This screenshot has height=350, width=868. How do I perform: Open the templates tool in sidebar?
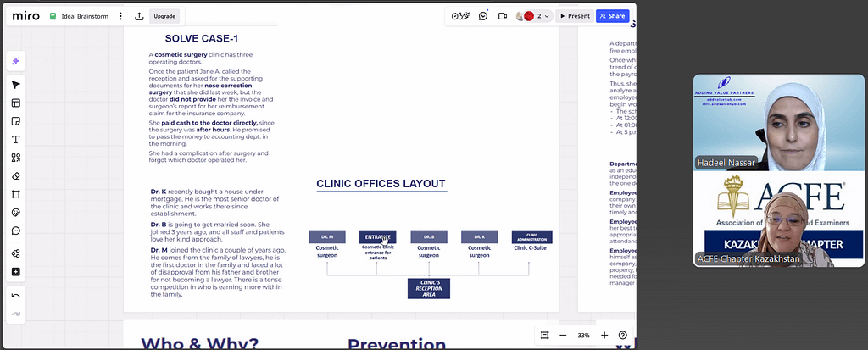[16, 103]
